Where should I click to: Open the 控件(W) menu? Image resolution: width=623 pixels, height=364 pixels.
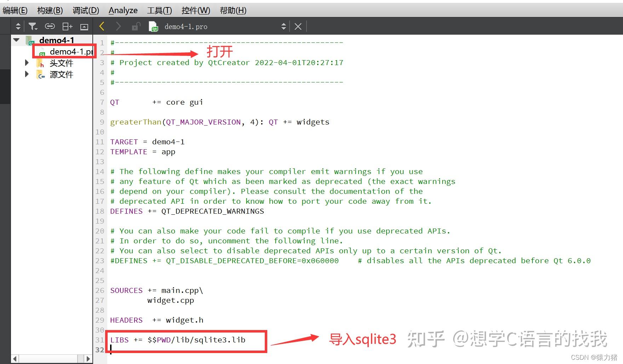tap(195, 11)
